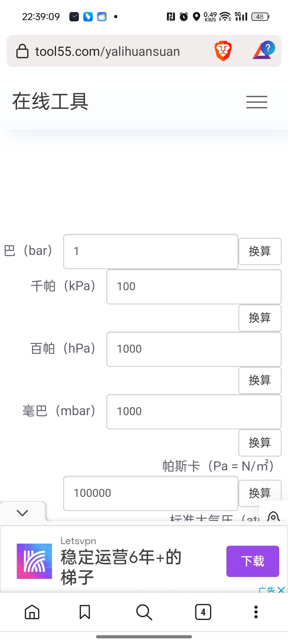The height and width of the screenshot is (644, 288).
Task: Click 换算 button beside the bar field
Action: (x=260, y=251)
